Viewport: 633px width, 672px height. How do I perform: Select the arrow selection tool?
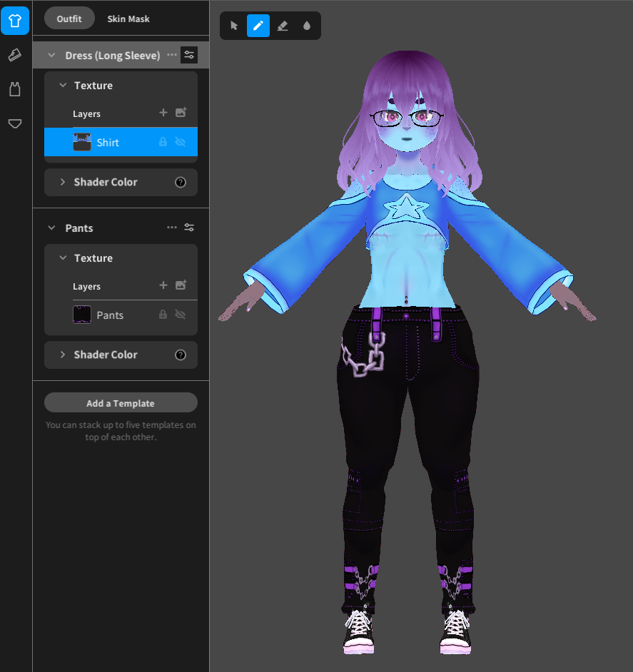[x=233, y=26]
